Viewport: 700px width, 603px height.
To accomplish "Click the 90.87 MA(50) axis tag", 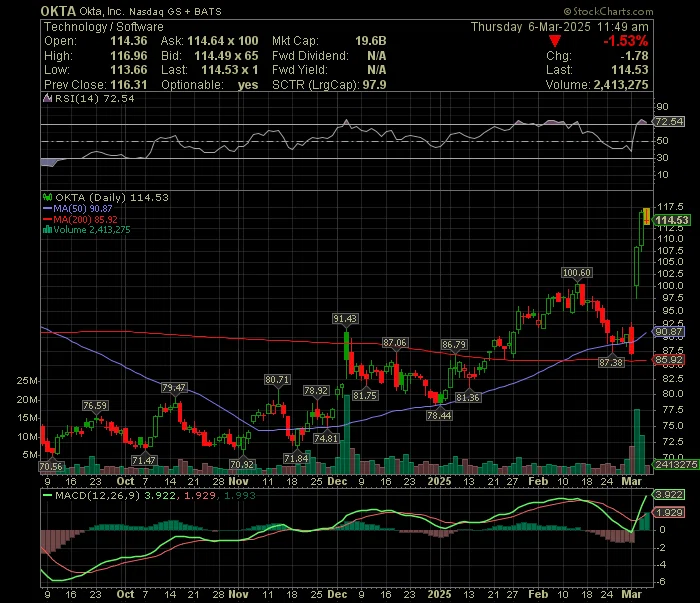I will 669,332.
